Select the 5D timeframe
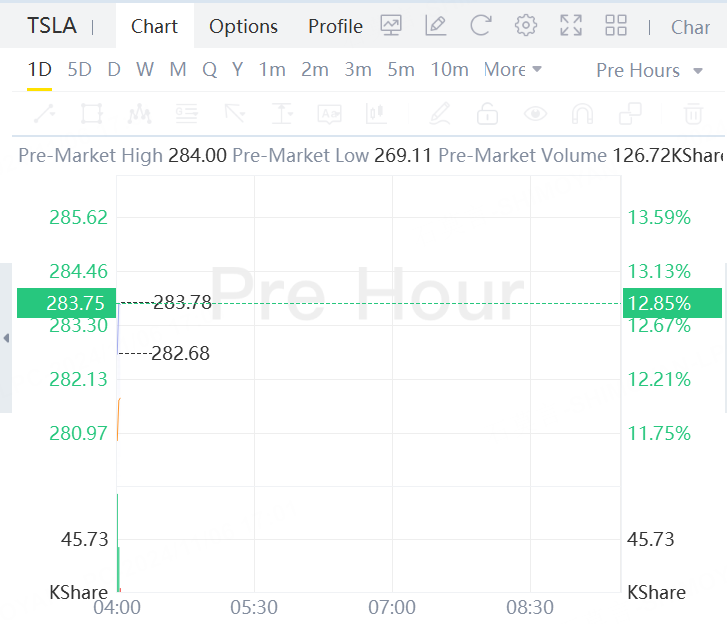Viewport: 727px width, 624px height. coord(79,70)
